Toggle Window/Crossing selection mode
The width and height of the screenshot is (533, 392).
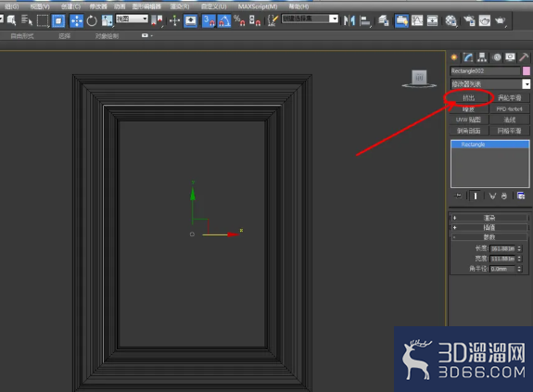[x=58, y=20]
